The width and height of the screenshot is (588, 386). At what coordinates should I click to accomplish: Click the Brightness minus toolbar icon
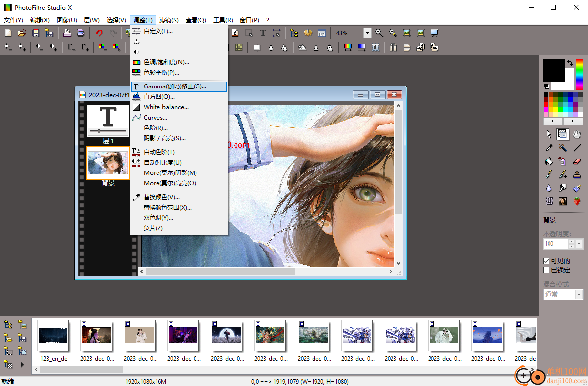point(8,47)
